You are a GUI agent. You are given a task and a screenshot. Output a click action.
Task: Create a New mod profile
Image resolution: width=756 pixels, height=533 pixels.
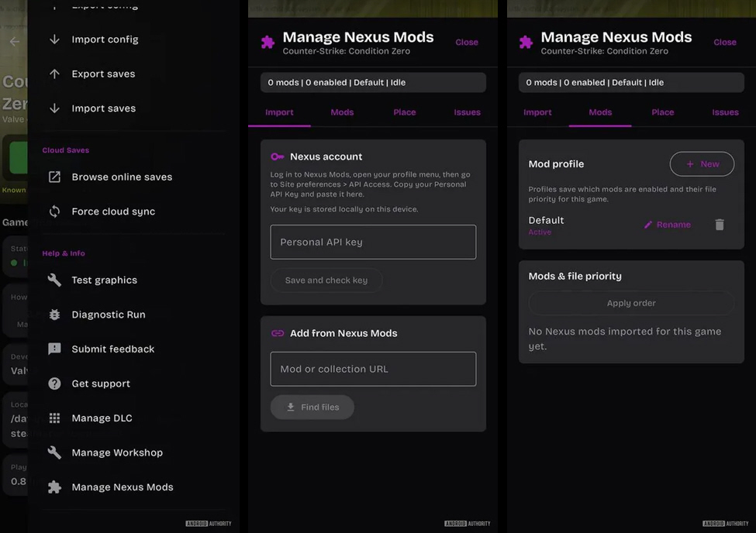702,164
